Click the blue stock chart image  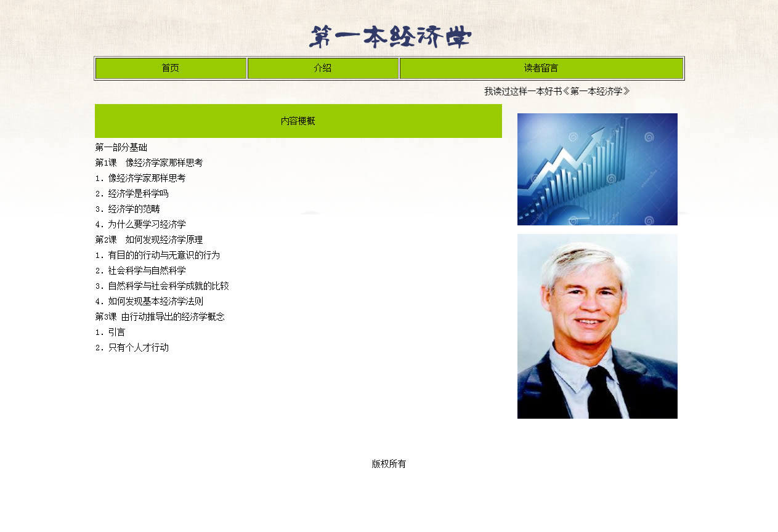597,169
